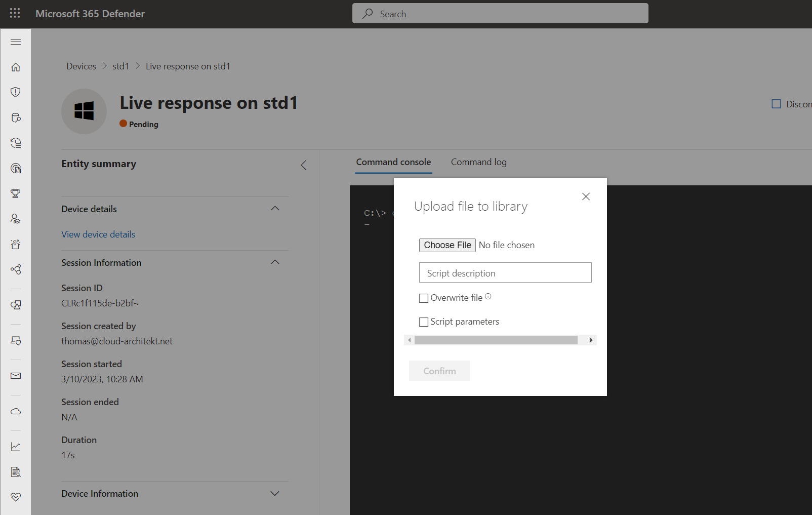This screenshot has height=515, width=812.
Task: Click the top Search box
Action: click(500, 14)
